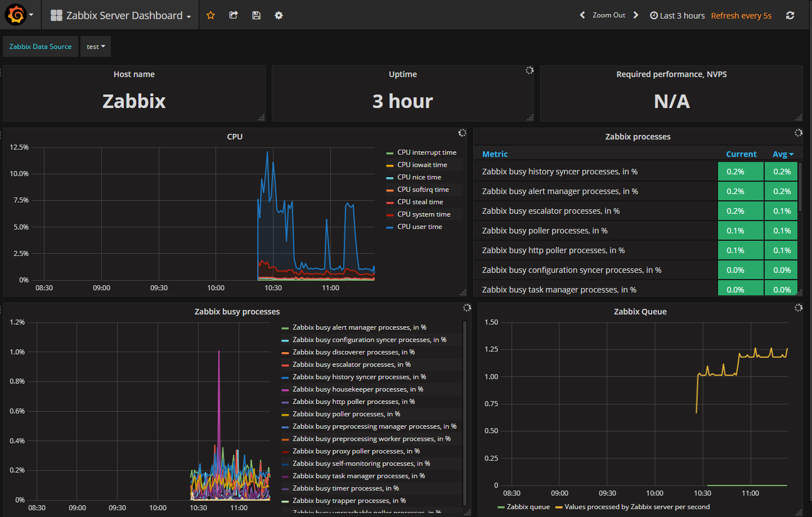
Task: Open Required performance, NVPS panel title menu
Action: tap(671, 74)
